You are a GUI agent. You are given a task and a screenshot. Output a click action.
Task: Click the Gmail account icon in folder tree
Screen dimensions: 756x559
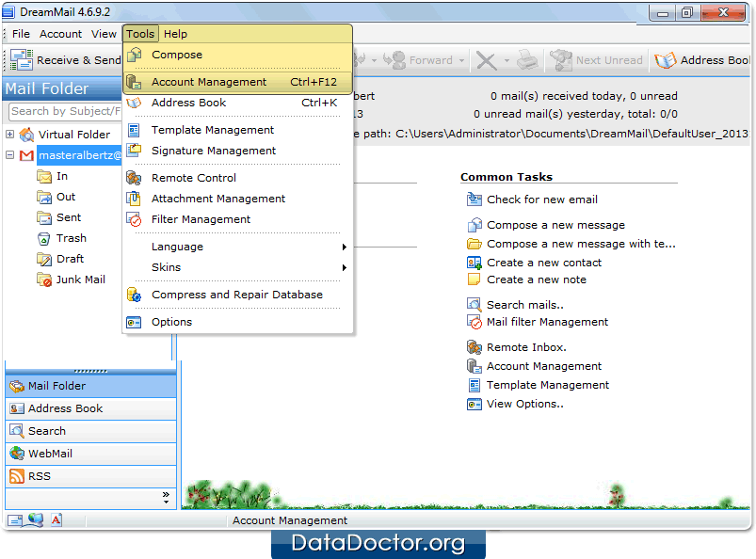click(26, 155)
